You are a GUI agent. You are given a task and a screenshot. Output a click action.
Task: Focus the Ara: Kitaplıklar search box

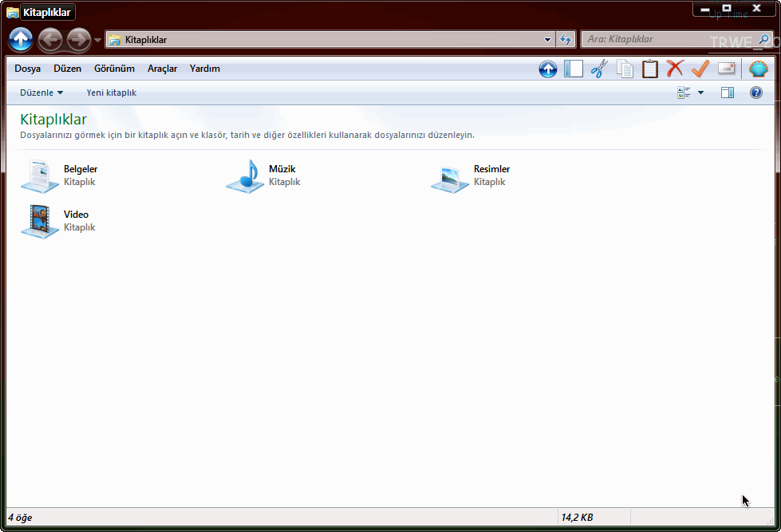coord(670,39)
